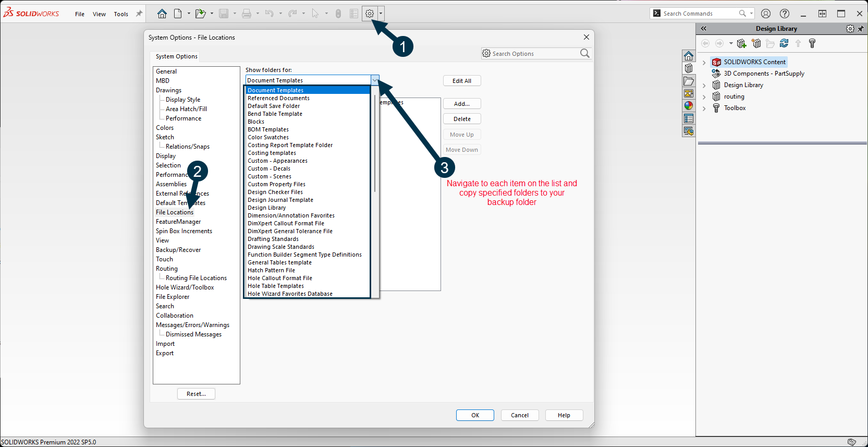
Task: Open the Appearances color ball tab
Action: (x=689, y=106)
